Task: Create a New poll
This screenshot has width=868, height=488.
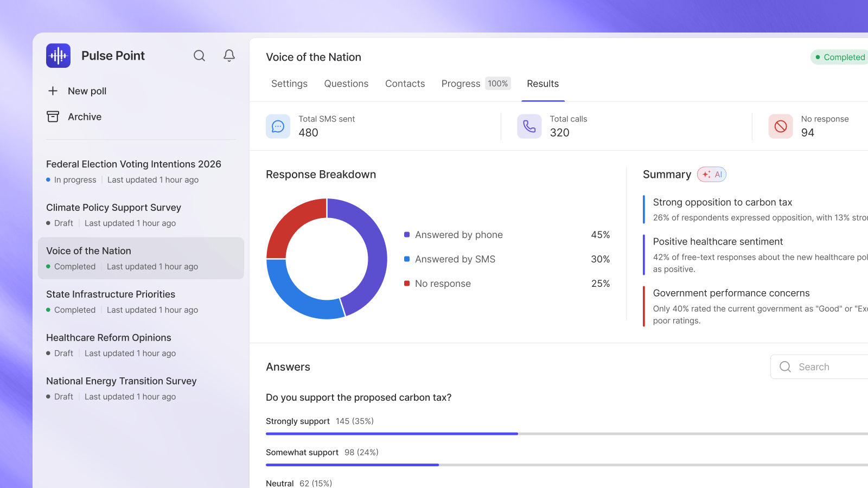Action: [x=87, y=91]
